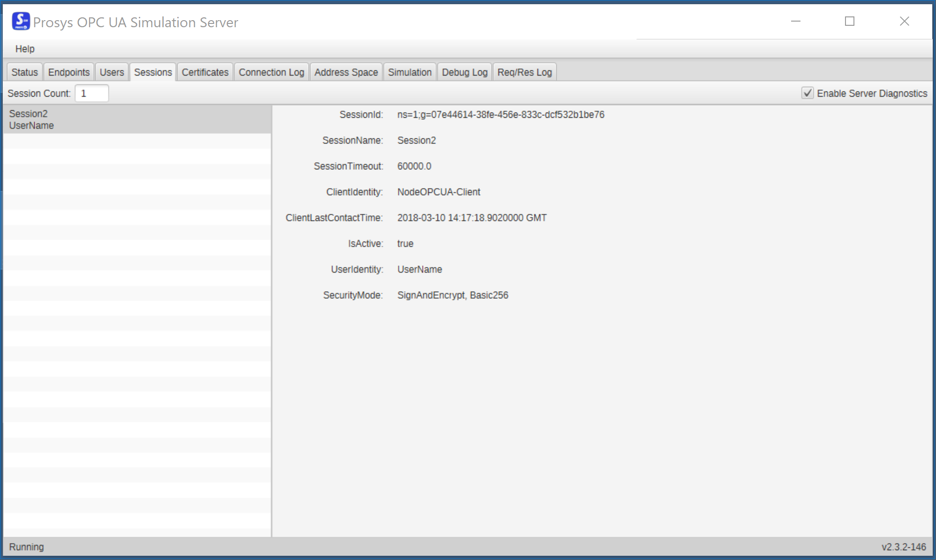Select the SessionId value text
936x560 pixels.
pos(500,114)
